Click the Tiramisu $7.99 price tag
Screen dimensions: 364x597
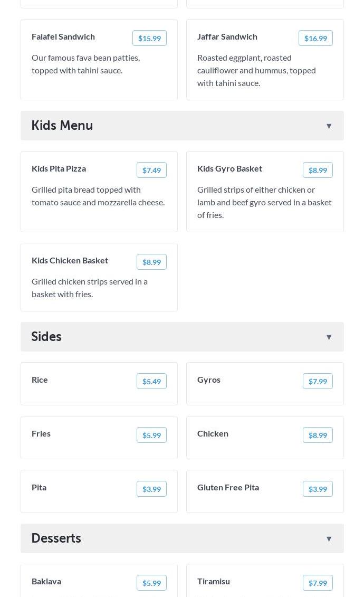(318, 583)
